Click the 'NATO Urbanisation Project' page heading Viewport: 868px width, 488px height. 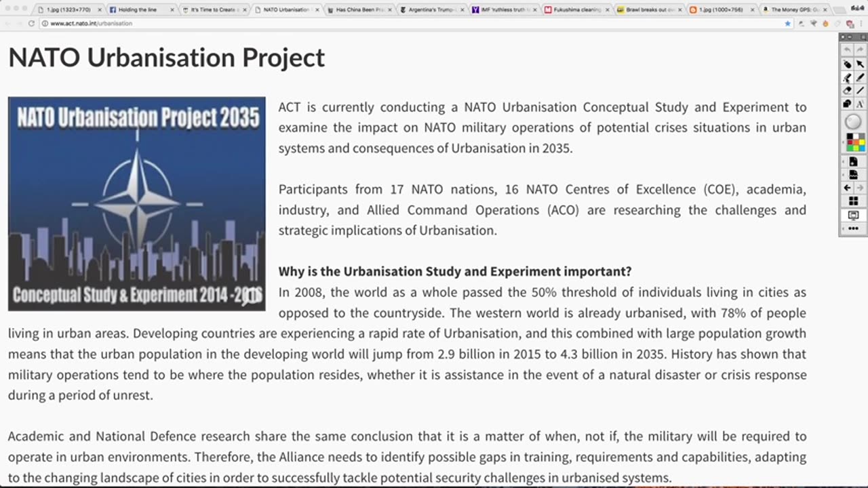[x=167, y=58]
